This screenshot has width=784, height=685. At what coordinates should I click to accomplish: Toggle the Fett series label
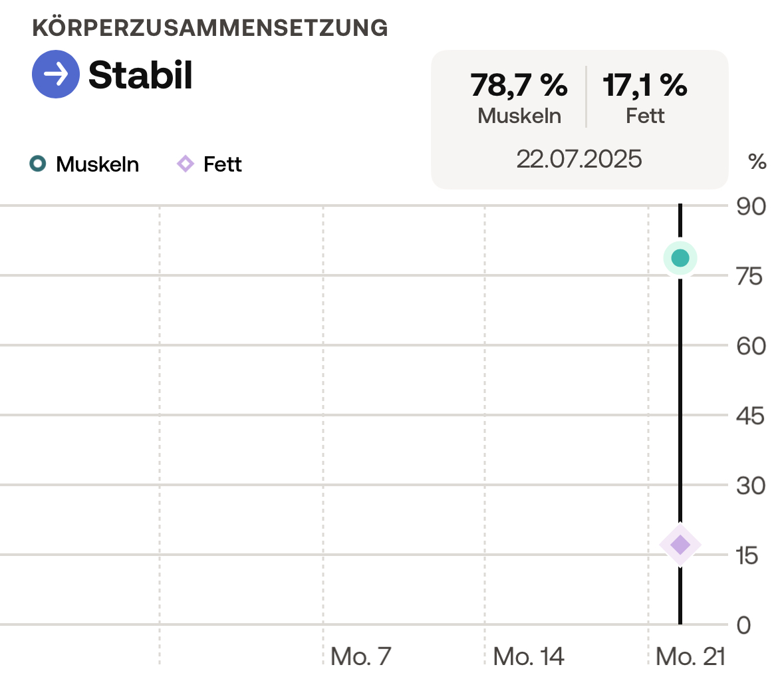[223, 164]
